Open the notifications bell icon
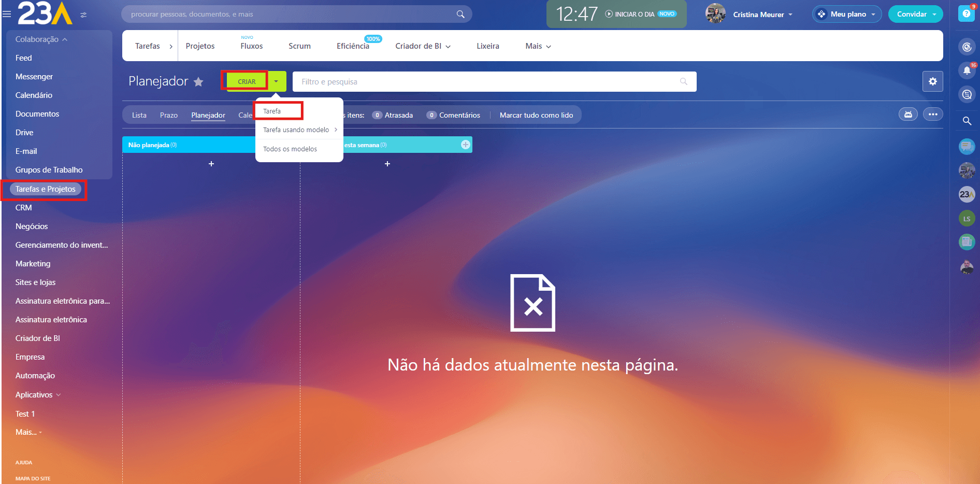 click(x=967, y=70)
